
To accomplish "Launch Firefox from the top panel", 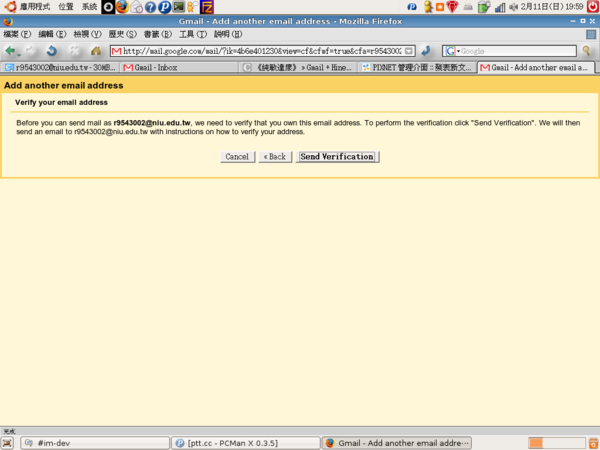I will [x=122, y=7].
